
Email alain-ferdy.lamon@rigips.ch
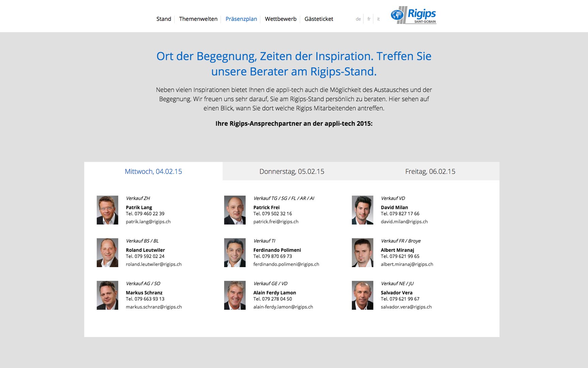coord(283,307)
